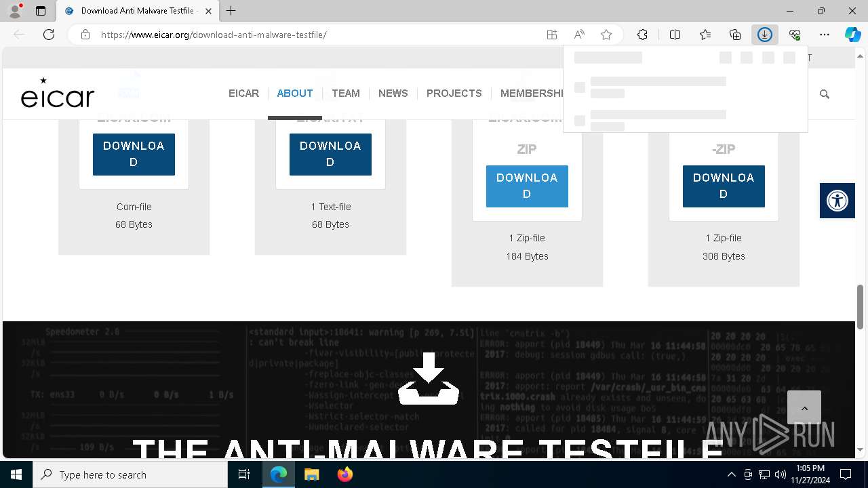The height and width of the screenshot is (488, 868).
Task: Toggle split screen view
Action: [675, 35]
